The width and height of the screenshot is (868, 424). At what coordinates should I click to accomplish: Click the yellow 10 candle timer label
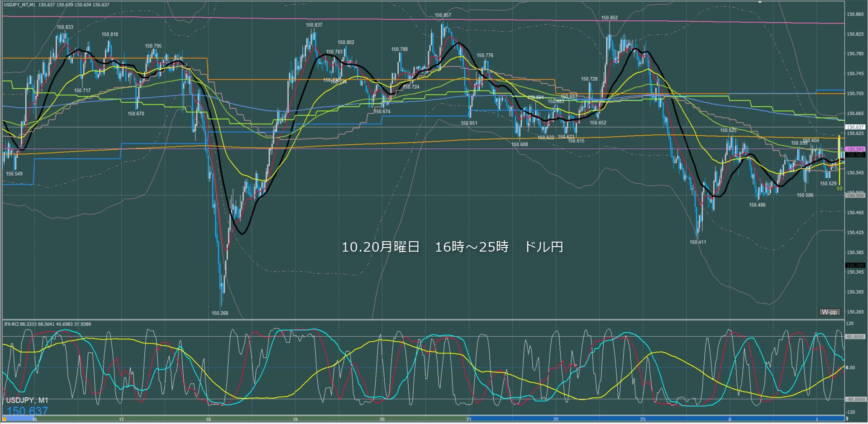tap(839, 188)
